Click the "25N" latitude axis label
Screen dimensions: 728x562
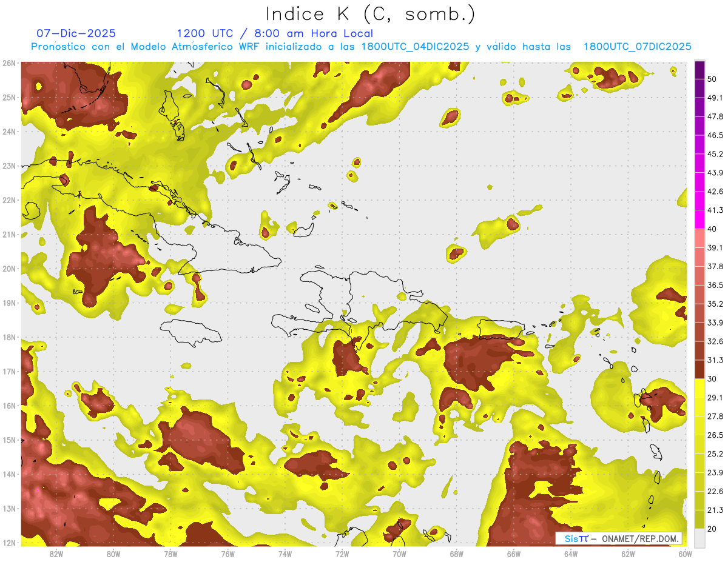point(9,97)
